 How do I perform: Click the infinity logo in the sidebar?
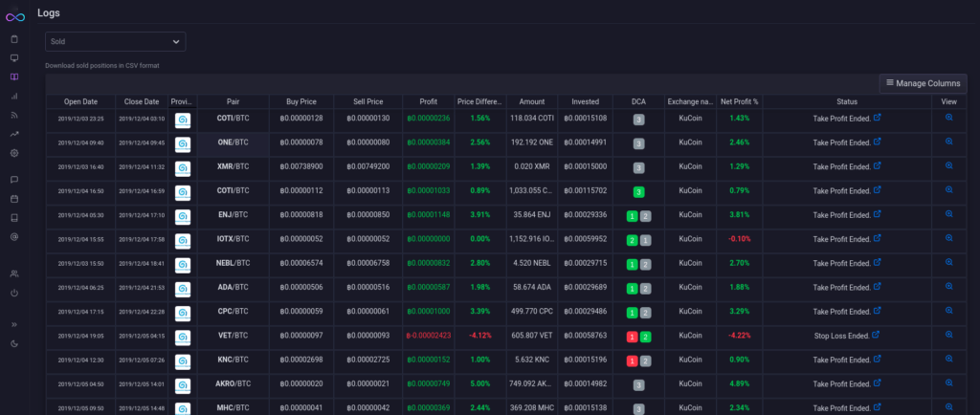point(13,14)
